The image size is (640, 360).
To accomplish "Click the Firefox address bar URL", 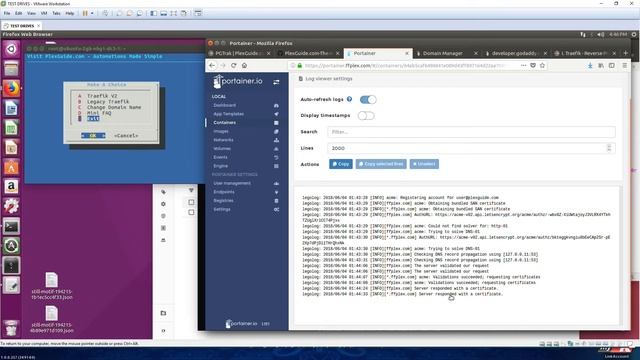I will coord(404,65).
